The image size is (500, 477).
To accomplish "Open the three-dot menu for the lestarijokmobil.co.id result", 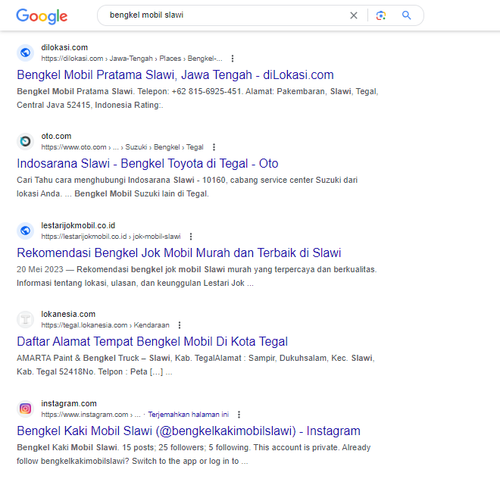I will 191,237.
